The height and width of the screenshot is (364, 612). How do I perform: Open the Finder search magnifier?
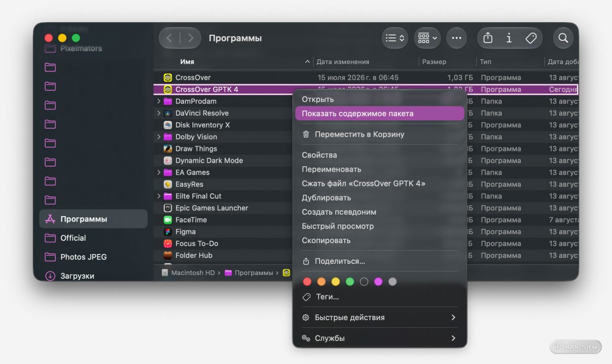pos(563,38)
